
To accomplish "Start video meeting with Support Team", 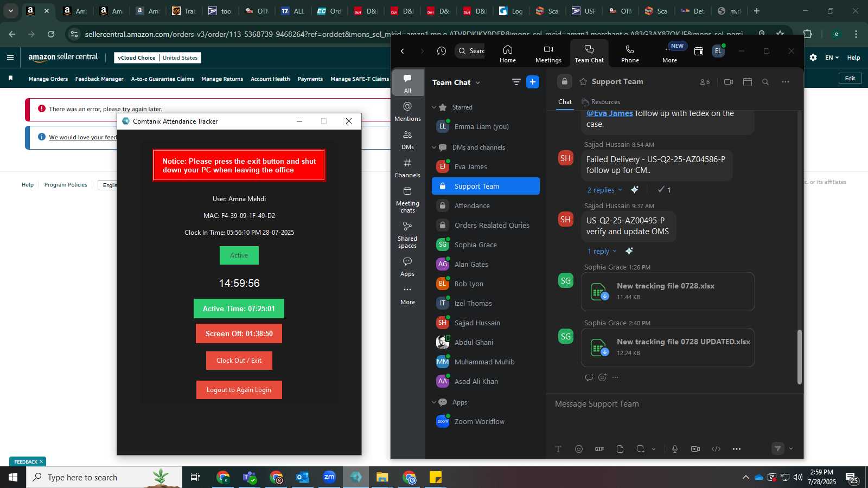I will click(x=729, y=82).
